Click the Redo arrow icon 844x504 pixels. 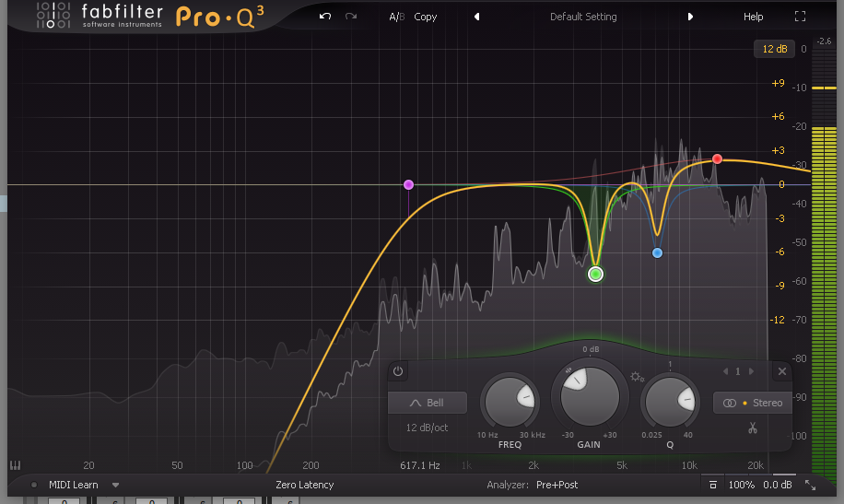351,17
